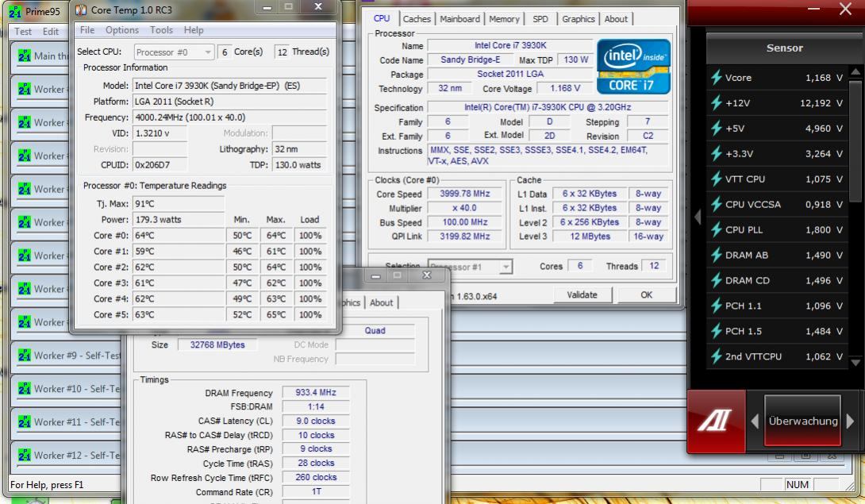
Task: Click the Überwachung button in AI Suite
Action: coord(802,421)
